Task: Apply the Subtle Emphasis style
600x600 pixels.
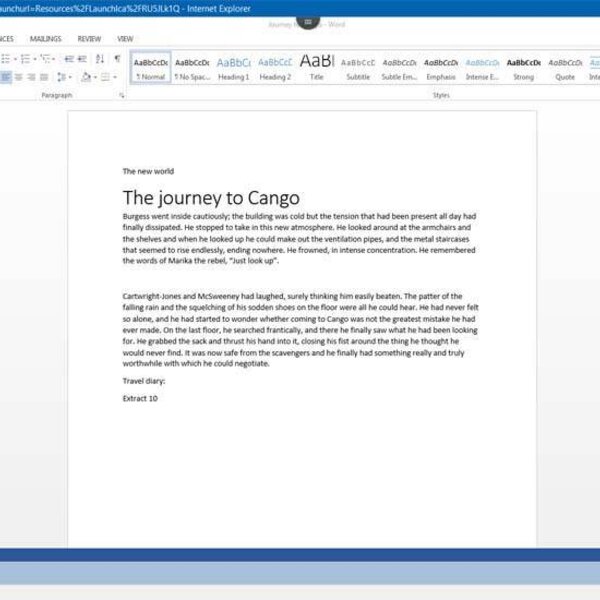Action: click(399, 68)
